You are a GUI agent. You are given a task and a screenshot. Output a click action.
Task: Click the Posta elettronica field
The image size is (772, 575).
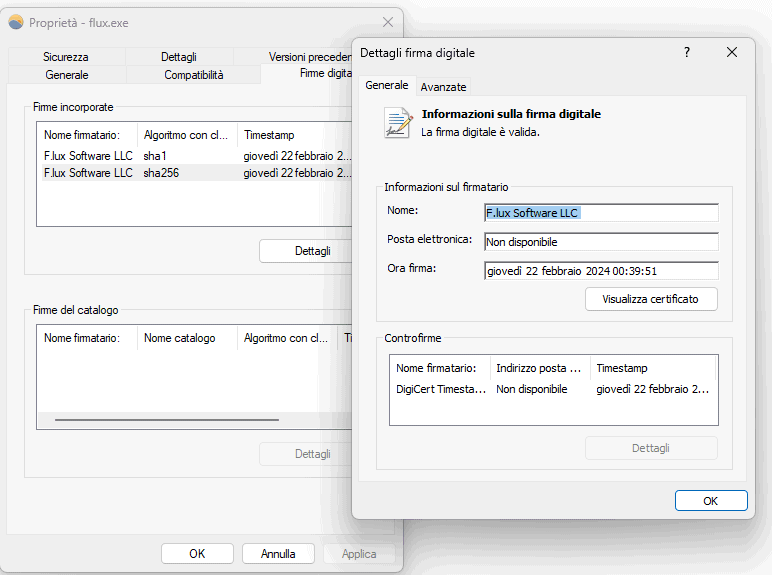point(601,242)
